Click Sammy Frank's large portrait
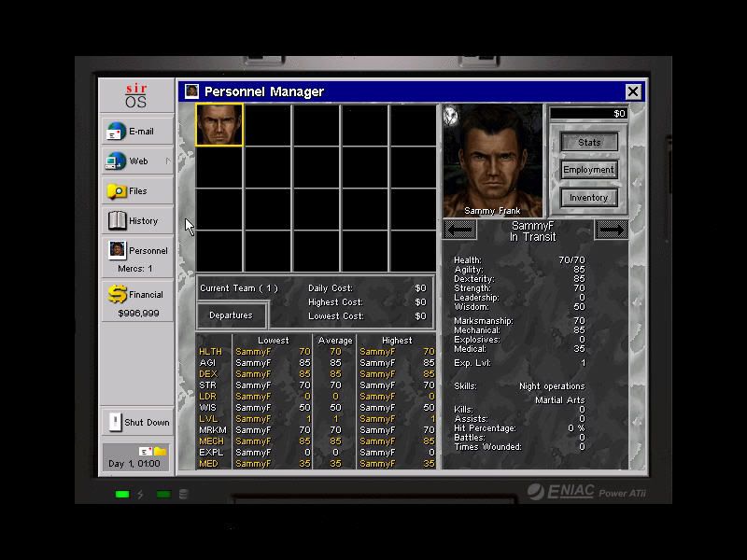The height and width of the screenshot is (560, 747). [x=492, y=157]
